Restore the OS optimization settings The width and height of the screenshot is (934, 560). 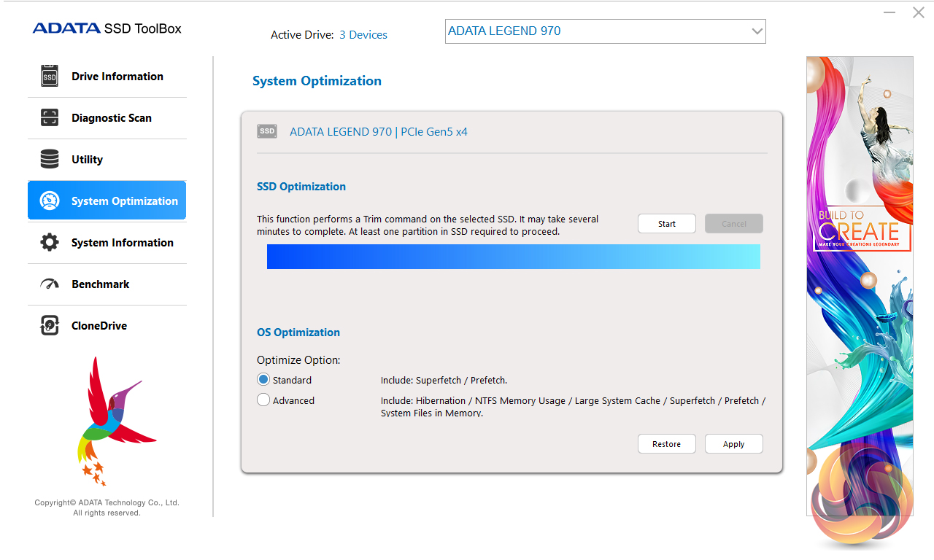coord(667,444)
